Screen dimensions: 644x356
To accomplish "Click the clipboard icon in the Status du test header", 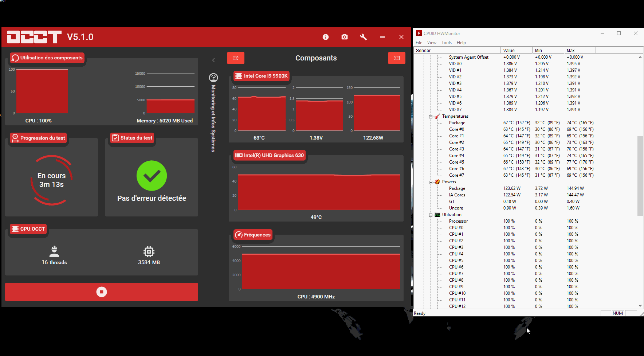I will (x=115, y=138).
